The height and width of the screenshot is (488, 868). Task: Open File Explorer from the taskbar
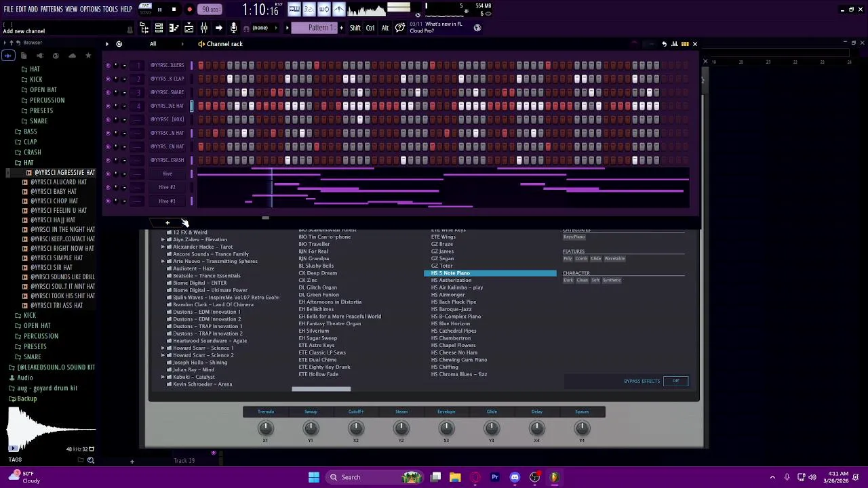click(455, 477)
